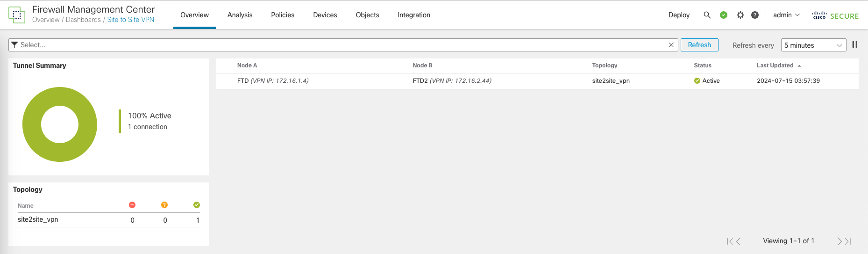Open the help question mark icon
Screen dimensions: 868x254
click(x=754, y=15)
